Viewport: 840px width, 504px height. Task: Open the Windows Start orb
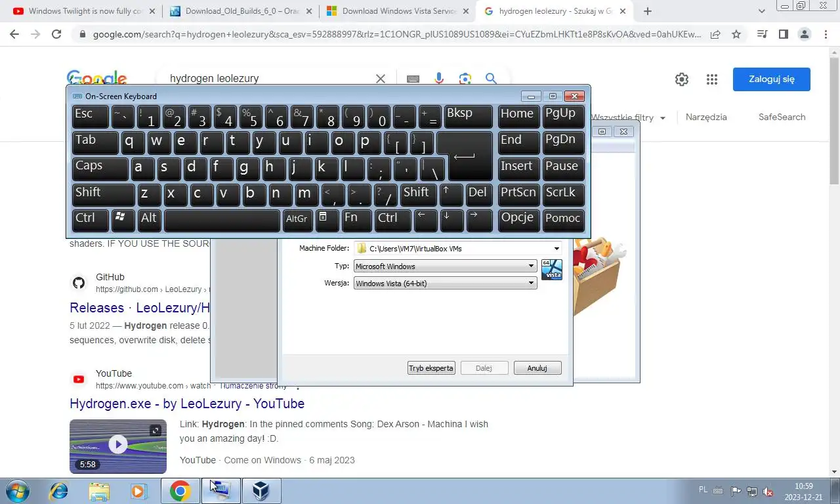[16, 491]
